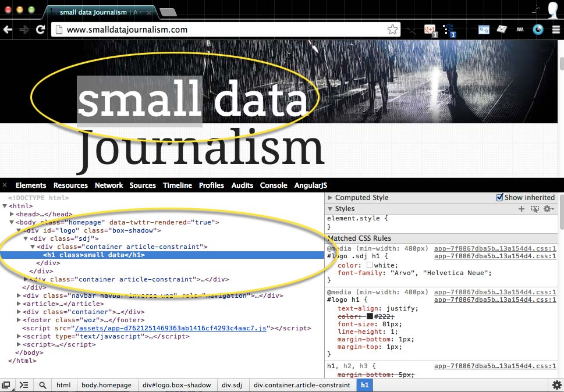
Task: Open the Profiles panel tab
Action: 211,186
